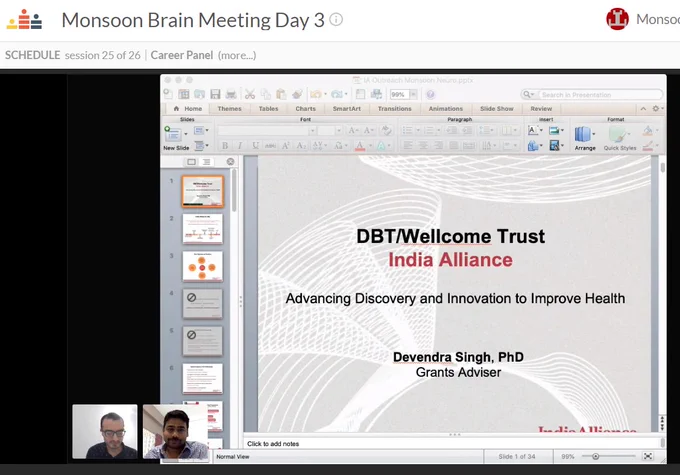The width and height of the screenshot is (680, 475).
Task: Open the font size dropdown
Action: (339, 130)
